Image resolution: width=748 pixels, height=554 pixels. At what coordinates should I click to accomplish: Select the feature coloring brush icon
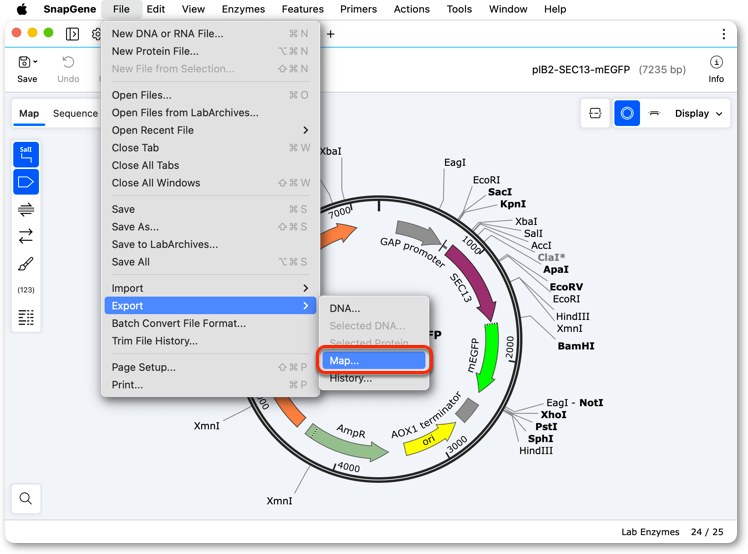tap(26, 264)
